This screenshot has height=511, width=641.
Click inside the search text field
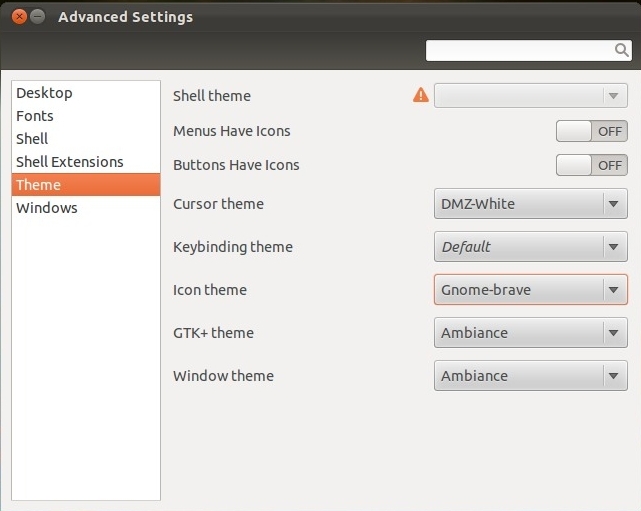pos(519,50)
